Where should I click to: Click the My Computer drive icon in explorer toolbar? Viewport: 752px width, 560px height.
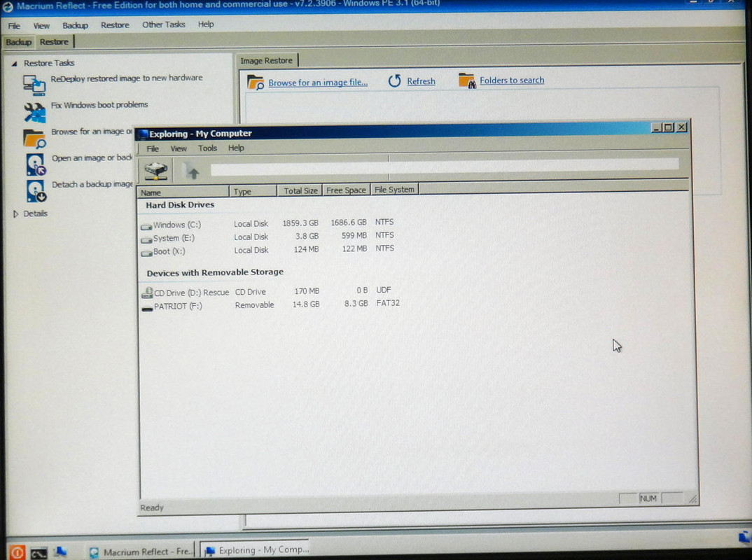tap(156, 171)
